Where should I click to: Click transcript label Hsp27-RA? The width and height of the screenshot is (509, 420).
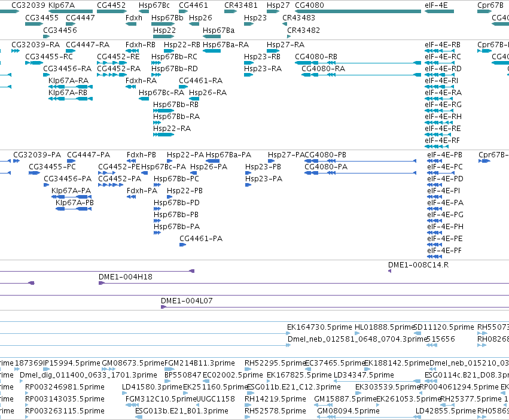285,44
